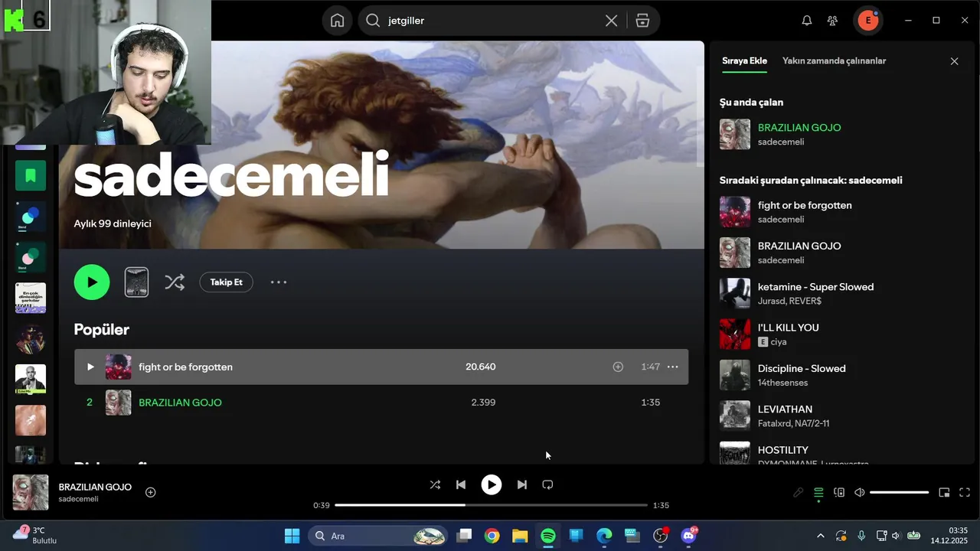Open the Jurasd, REVER$ artist link in queue

(x=789, y=302)
